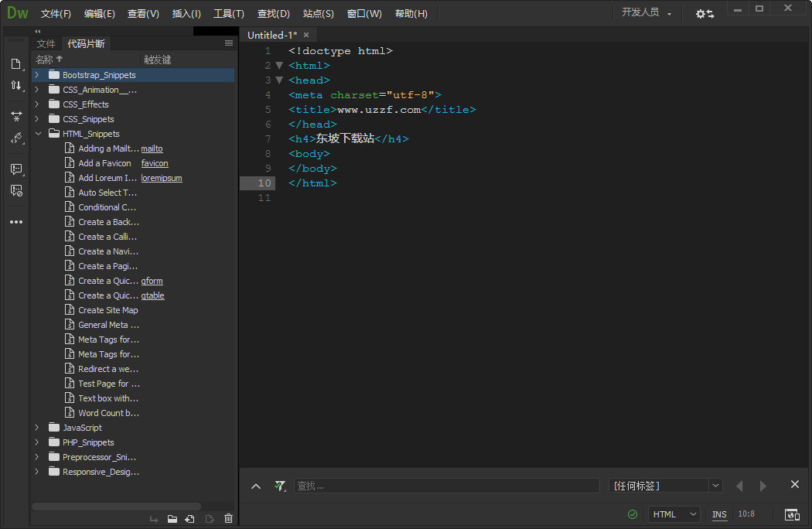Expand the CSS_Animation folder arrow

coord(37,90)
